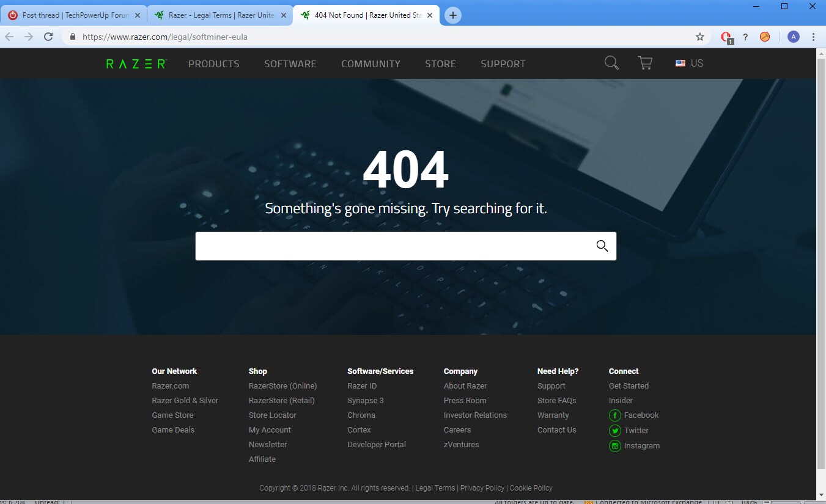Open the zVentures footer link
This screenshot has width=826, height=504.
point(462,445)
